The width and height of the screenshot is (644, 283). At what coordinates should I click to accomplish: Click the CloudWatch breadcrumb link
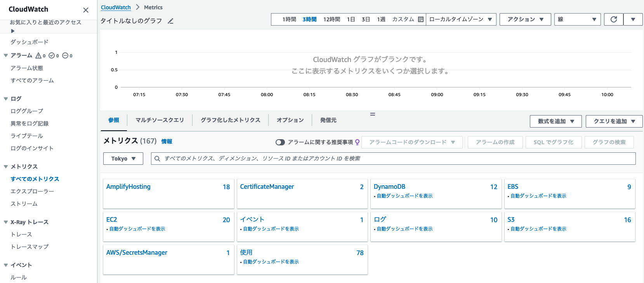pyautogui.click(x=116, y=7)
